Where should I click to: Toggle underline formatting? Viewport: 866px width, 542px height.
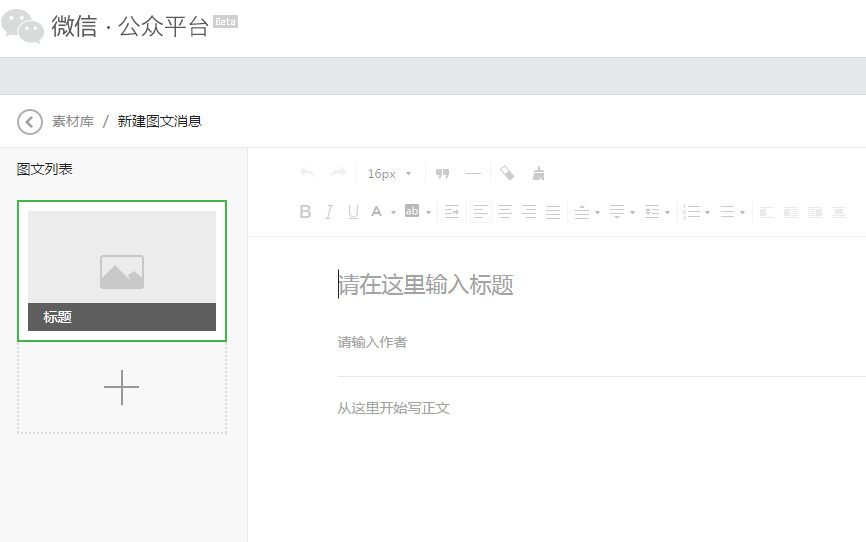(353, 212)
